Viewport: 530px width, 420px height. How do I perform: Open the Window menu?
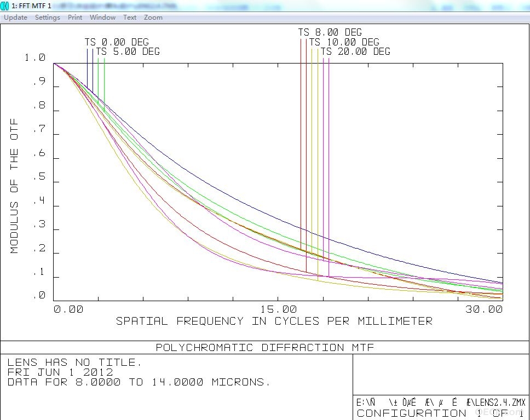[102, 17]
